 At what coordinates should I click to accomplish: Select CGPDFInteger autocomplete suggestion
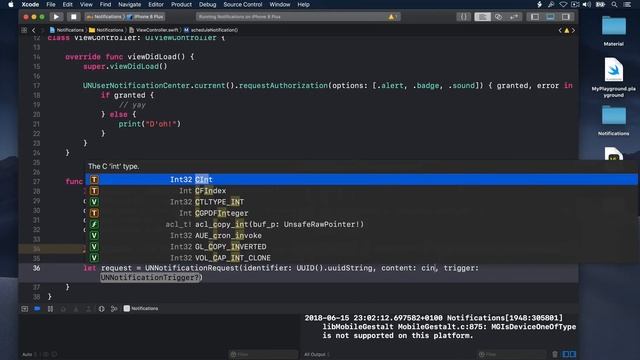(361, 213)
